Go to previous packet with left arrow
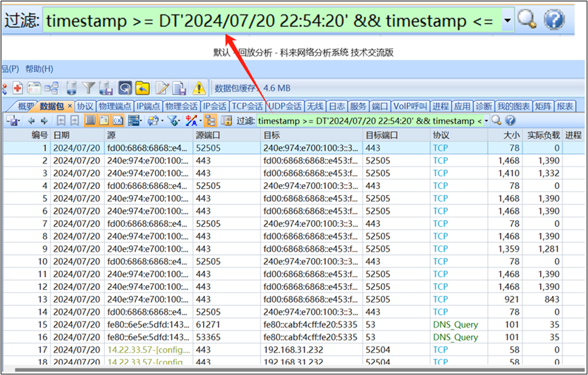 coord(31,121)
